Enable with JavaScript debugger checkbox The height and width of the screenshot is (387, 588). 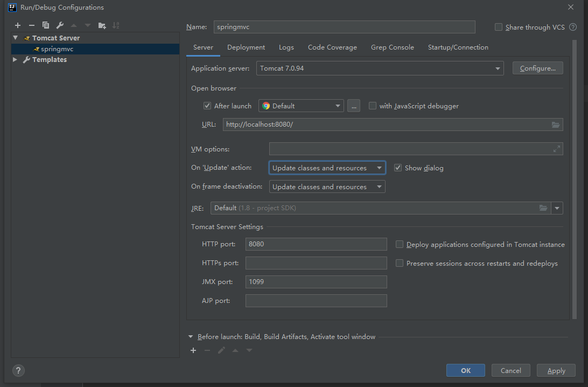point(373,106)
